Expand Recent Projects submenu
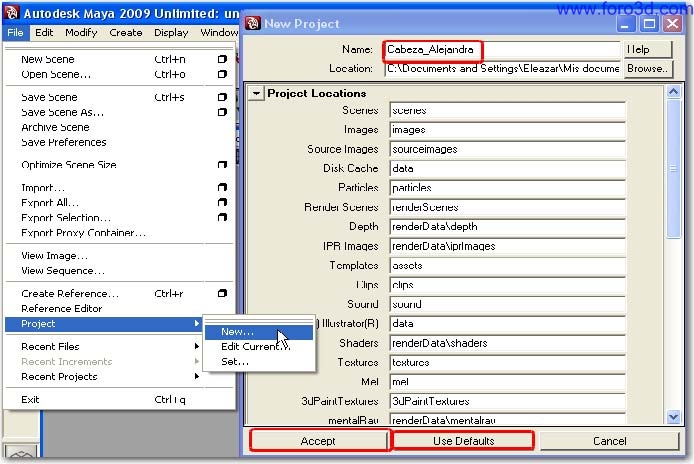Viewport: 694px width, 464px height. coord(197,376)
